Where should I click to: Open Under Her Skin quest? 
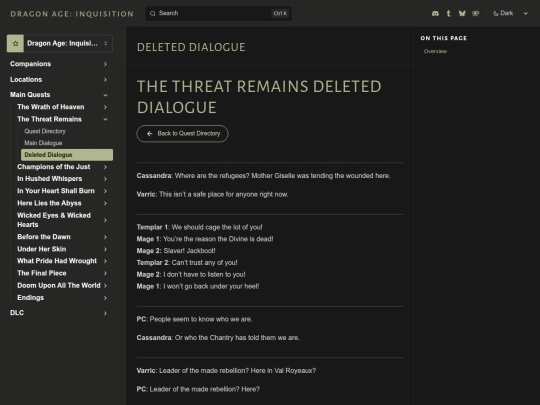pos(42,249)
